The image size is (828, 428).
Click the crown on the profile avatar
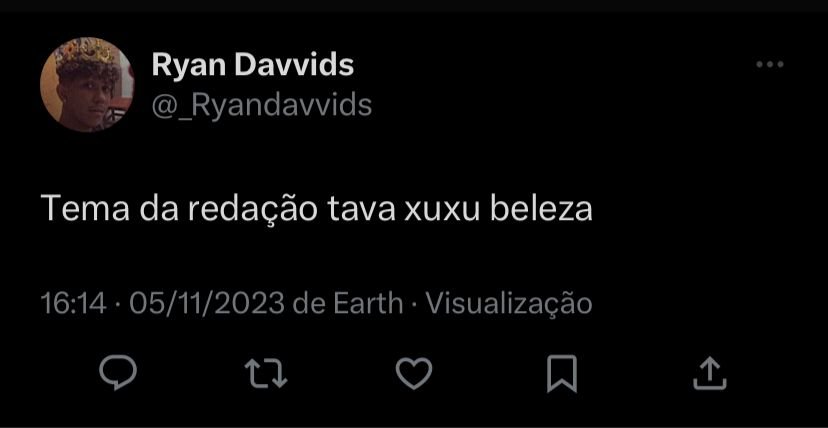(x=84, y=51)
